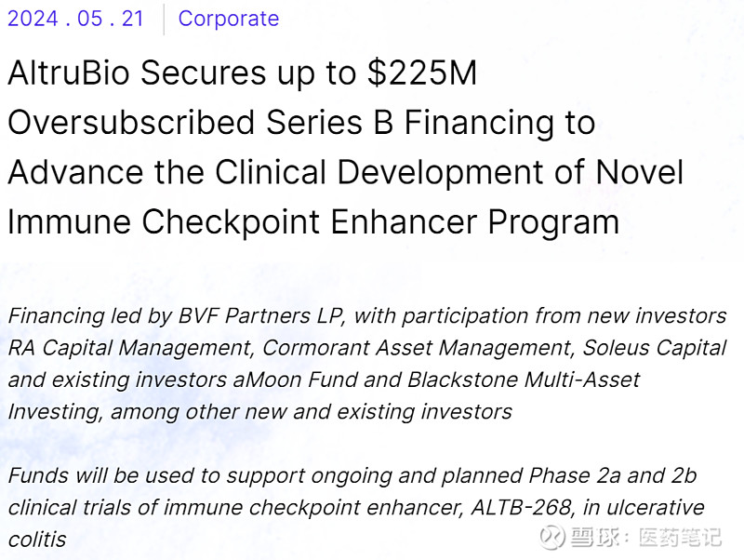Open the AltruBio Series B headline

point(242,74)
